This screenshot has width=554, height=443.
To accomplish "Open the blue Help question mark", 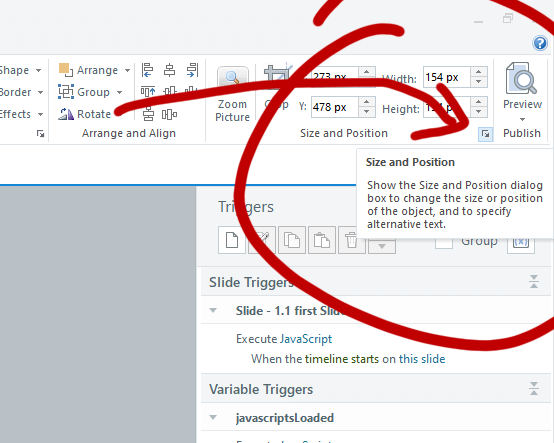I will [540, 43].
